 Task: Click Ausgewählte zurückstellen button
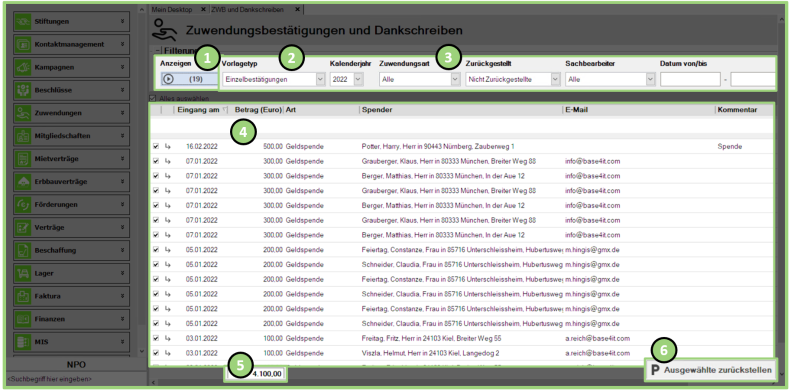(x=711, y=370)
